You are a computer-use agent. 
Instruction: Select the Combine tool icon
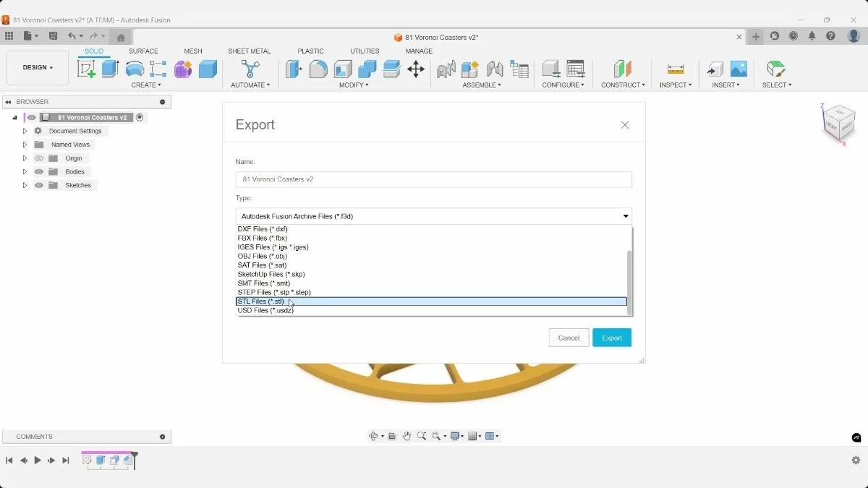click(367, 69)
